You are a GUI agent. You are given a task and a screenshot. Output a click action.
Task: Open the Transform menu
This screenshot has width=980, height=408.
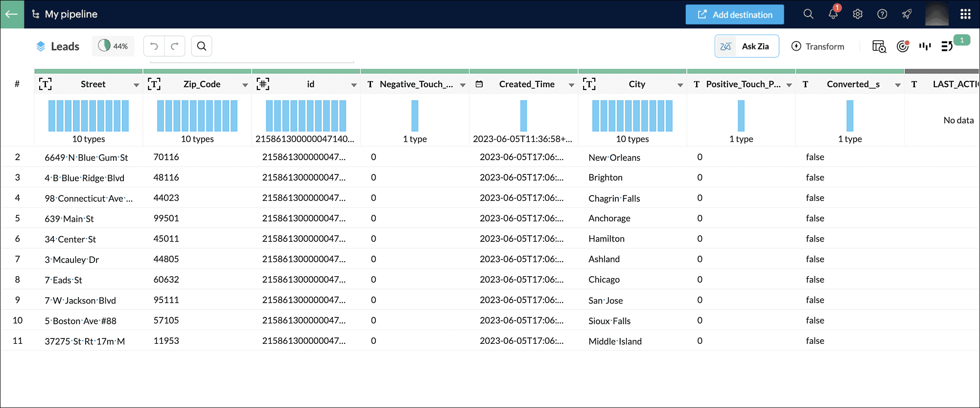tap(818, 47)
